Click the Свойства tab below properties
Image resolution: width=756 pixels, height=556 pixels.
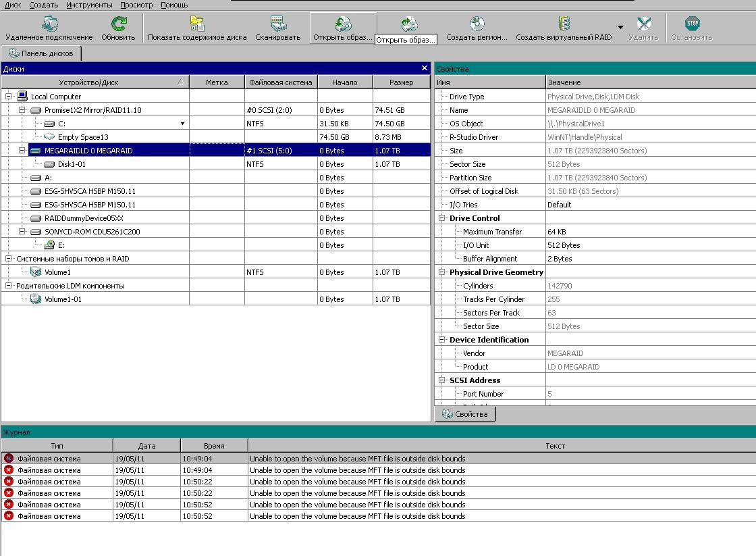click(x=465, y=414)
